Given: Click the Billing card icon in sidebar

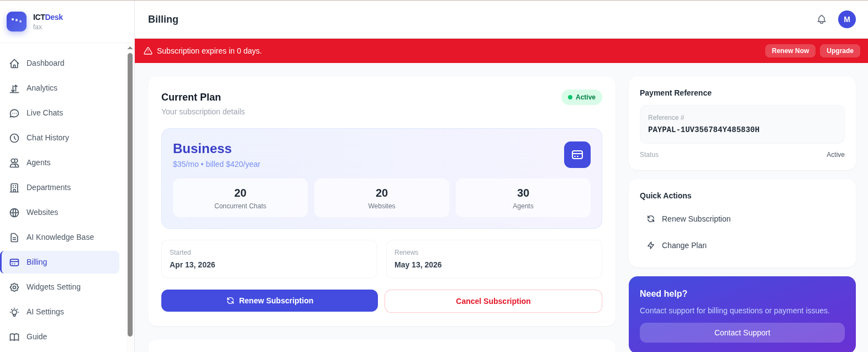Looking at the screenshot, I should (14, 262).
